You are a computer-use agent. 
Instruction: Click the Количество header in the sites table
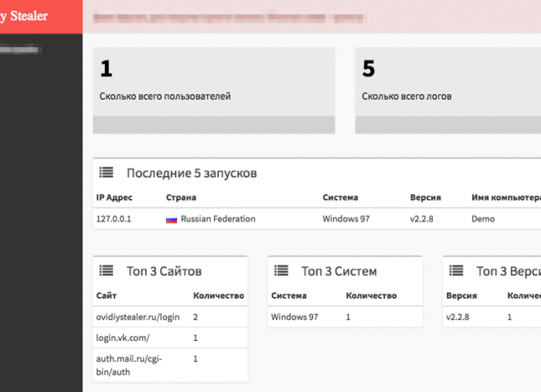[x=219, y=296]
